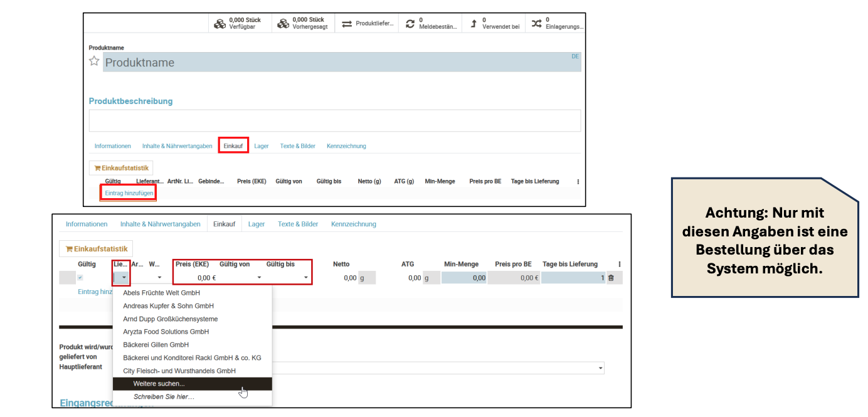Select Weitere suchen... in supplier list
This screenshot has height=417, width=868.
click(x=159, y=384)
